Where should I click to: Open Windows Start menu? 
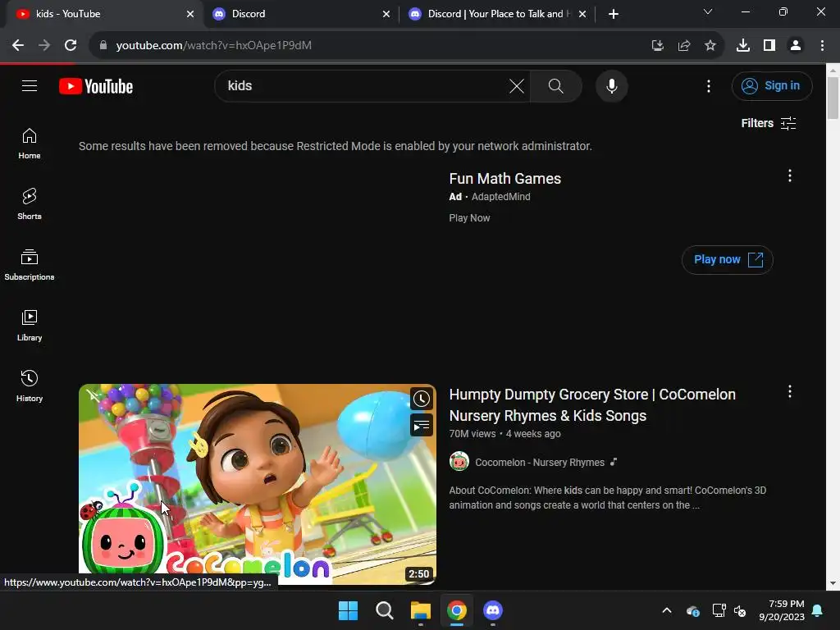coord(348,610)
